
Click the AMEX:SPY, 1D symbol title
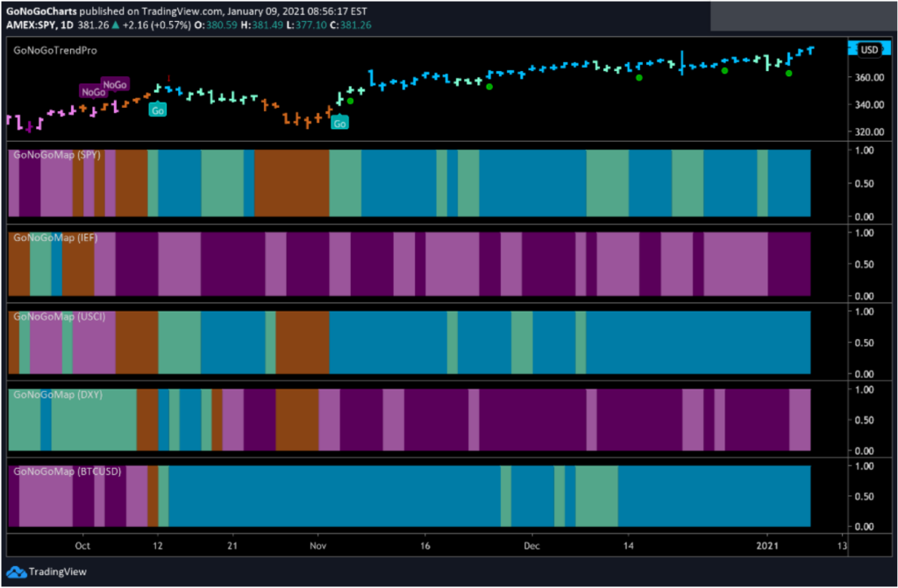36,25
